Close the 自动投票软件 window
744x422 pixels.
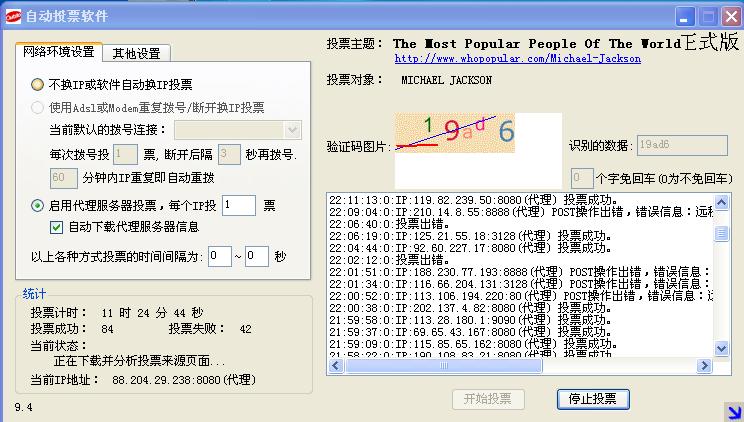(x=731, y=17)
